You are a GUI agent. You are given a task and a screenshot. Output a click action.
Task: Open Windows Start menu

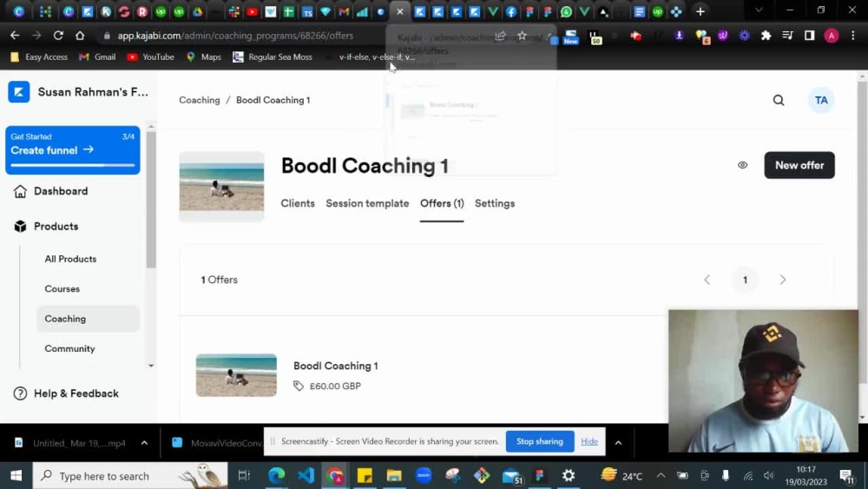coord(16,476)
